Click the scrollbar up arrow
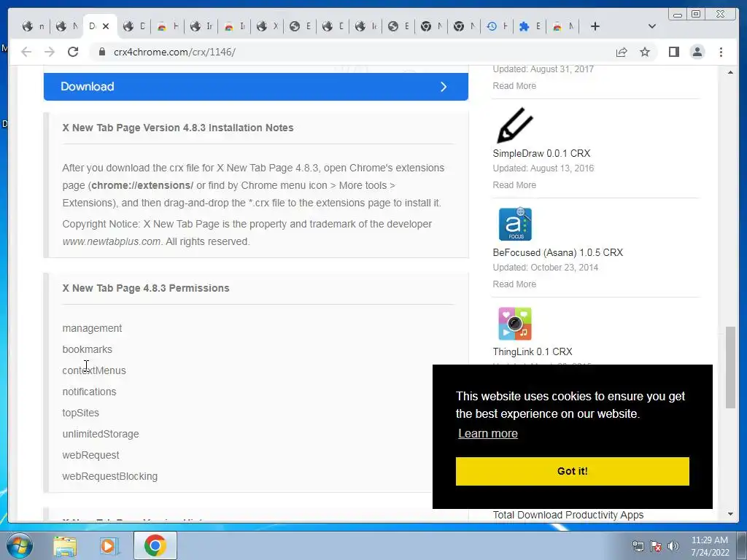This screenshot has width=747, height=560. point(730,72)
